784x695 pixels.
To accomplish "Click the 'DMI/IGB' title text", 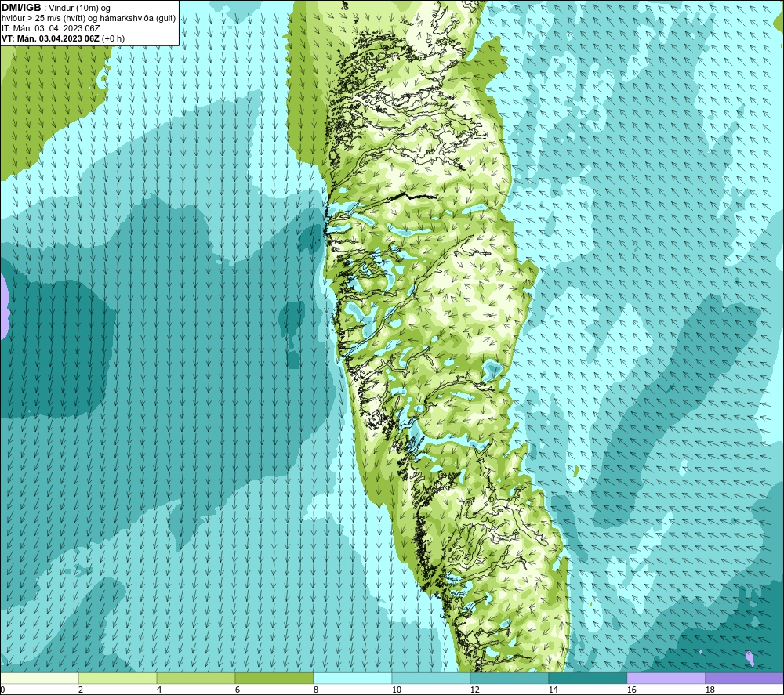I will [21, 8].
